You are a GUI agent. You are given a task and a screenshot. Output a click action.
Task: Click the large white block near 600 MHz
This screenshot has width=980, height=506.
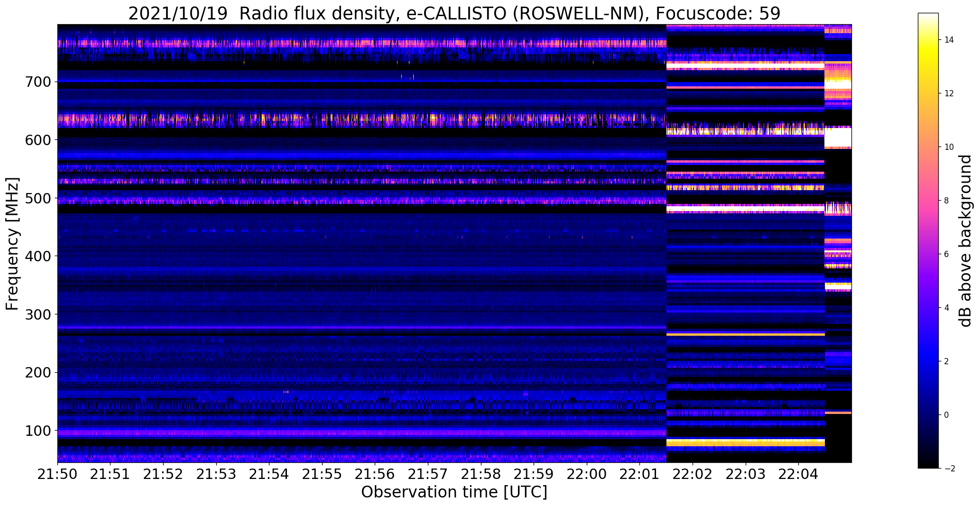[x=838, y=138]
